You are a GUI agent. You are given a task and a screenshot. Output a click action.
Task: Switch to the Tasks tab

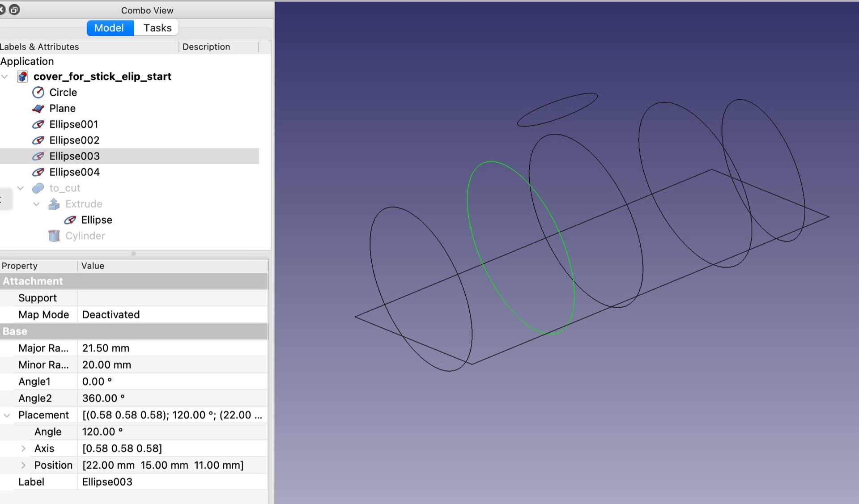click(157, 28)
